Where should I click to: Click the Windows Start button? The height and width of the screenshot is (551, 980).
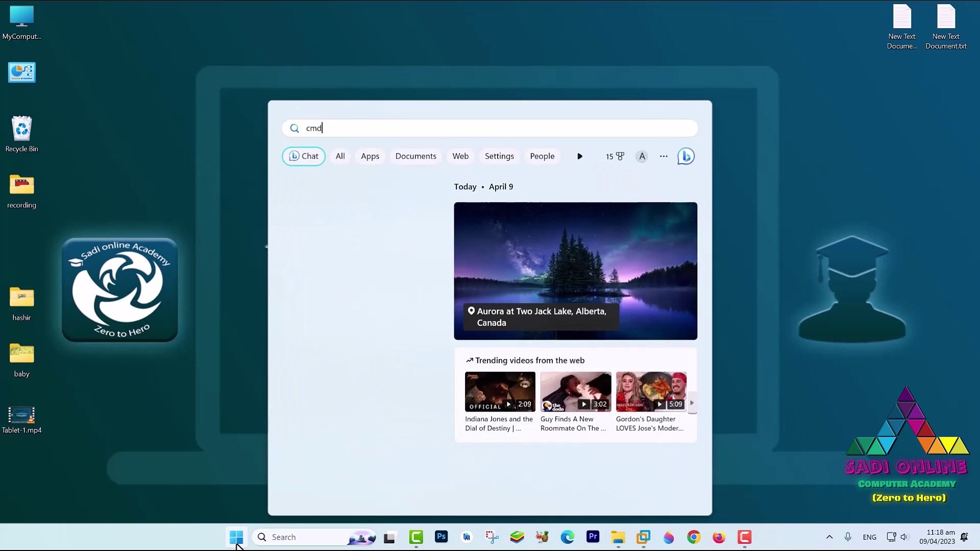pyautogui.click(x=236, y=537)
